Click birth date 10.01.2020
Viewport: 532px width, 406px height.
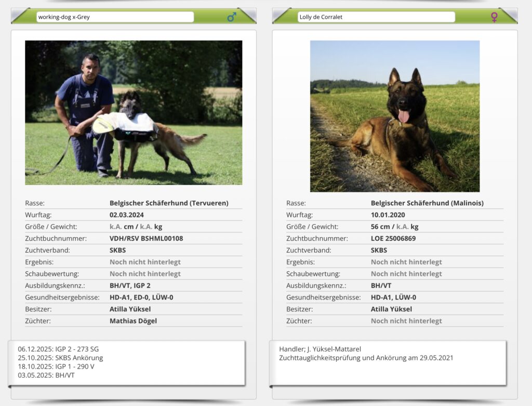[388, 215]
